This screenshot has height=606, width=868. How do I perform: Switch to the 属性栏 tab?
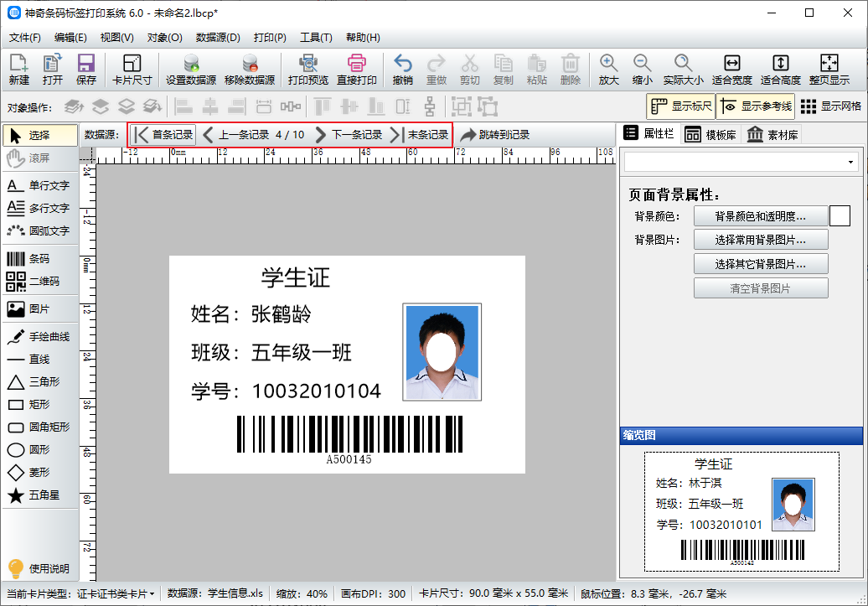[x=648, y=133]
